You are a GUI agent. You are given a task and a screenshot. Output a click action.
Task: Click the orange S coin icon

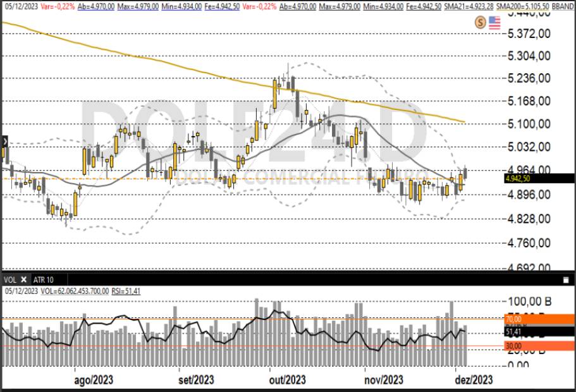(480, 22)
